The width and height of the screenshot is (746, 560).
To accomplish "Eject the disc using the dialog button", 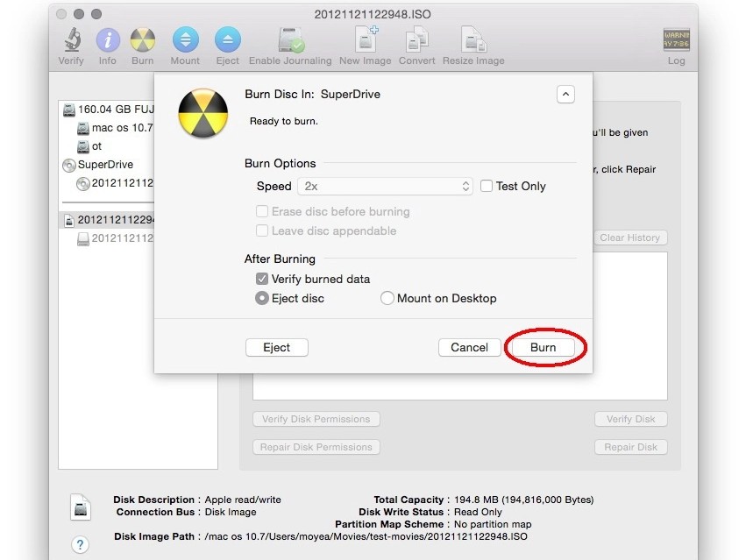I will click(x=276, y=347).
